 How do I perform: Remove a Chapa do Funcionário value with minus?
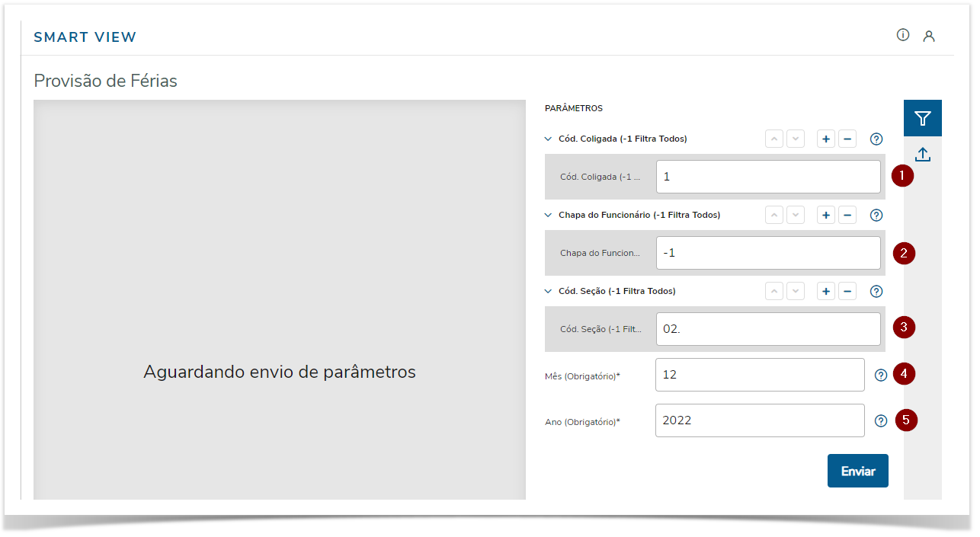point(847,216)
